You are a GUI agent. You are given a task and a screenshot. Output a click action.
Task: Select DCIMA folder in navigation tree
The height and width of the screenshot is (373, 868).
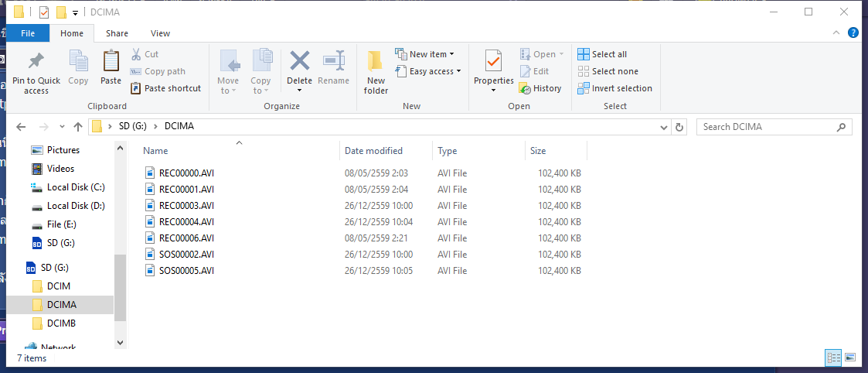pyautogui.click(x=61, y=305)
